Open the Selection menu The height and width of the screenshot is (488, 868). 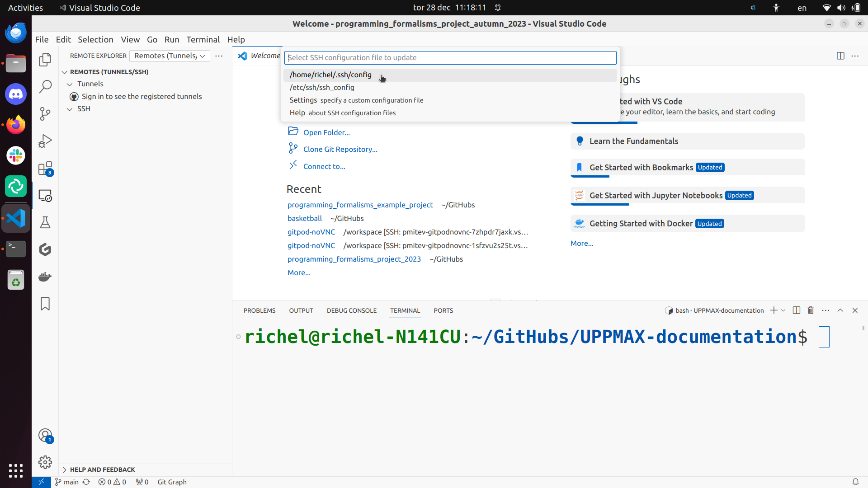[95, 40]
